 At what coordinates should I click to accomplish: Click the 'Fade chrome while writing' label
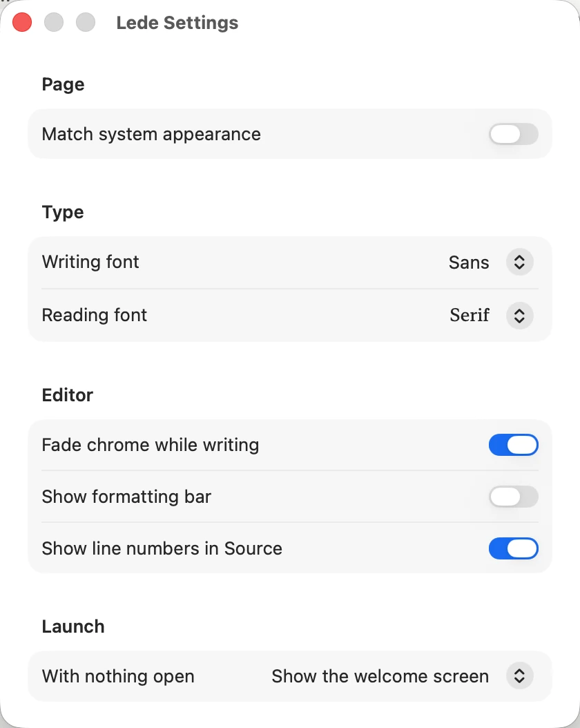click(x=151, y=445)
